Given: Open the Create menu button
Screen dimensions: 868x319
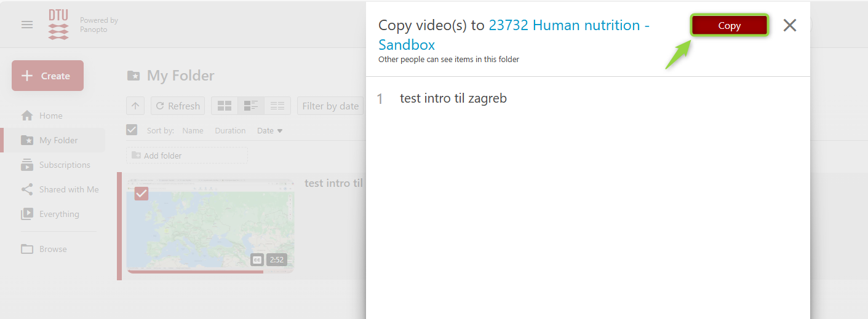Looking at the screenshot, I should [x=47, y=76].
